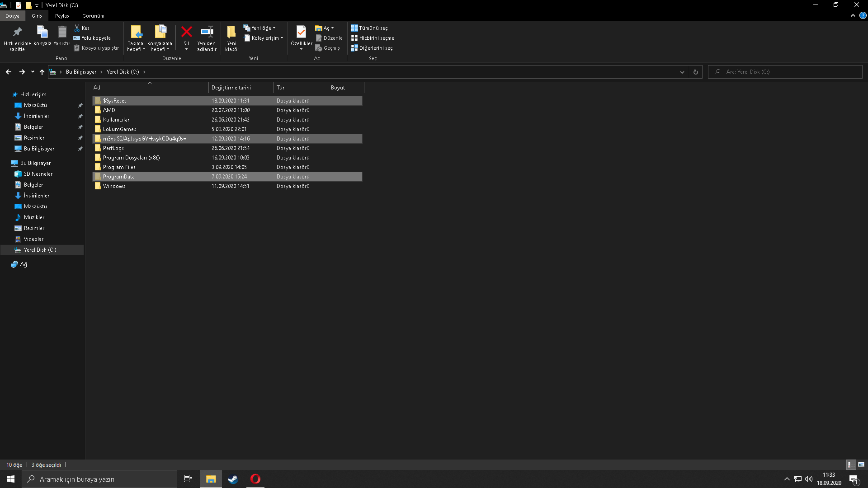Click the Kes scissors icon
This screenshot has width=868, height=488.
[x=77, y=28]
